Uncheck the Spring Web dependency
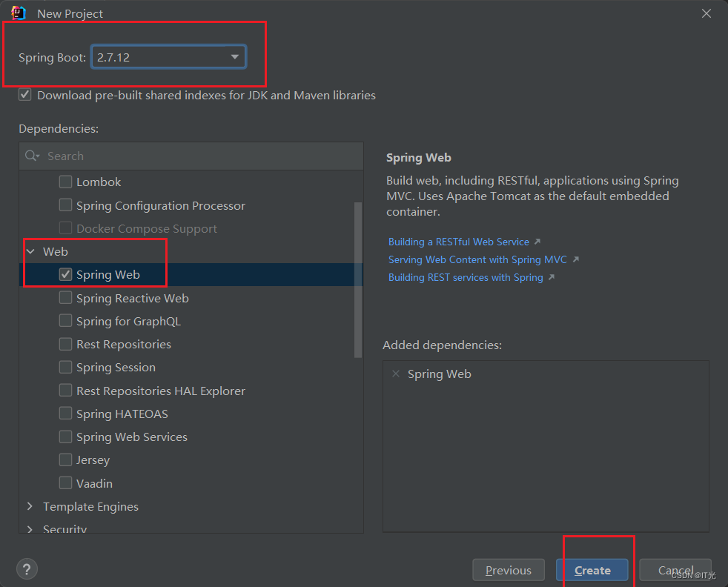Viewport: 728px width, 587px height. click(65, 274)
